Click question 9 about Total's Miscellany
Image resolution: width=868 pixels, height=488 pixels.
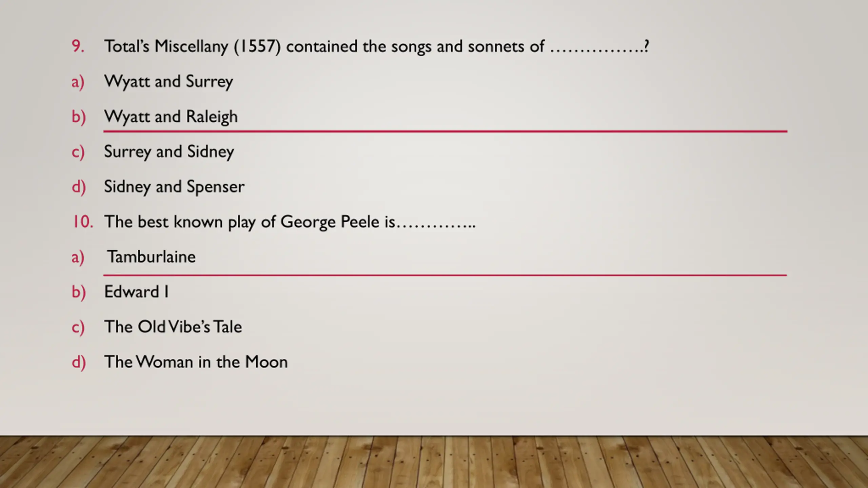tap(376, 46)
